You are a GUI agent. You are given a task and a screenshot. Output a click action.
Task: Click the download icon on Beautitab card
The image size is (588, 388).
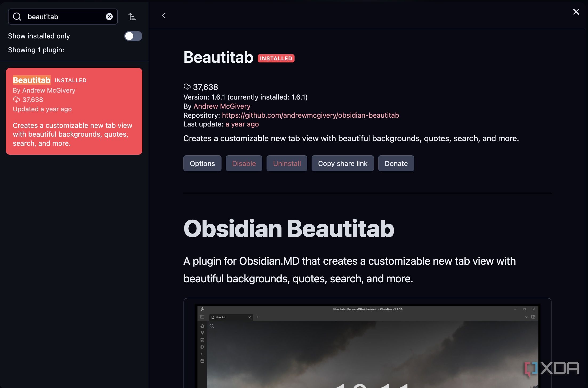17,100
